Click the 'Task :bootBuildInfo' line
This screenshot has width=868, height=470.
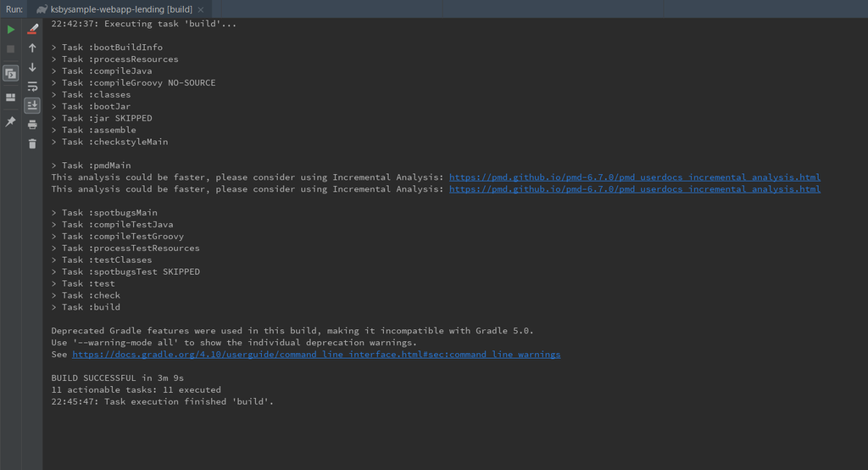click(x=107, y=48)
